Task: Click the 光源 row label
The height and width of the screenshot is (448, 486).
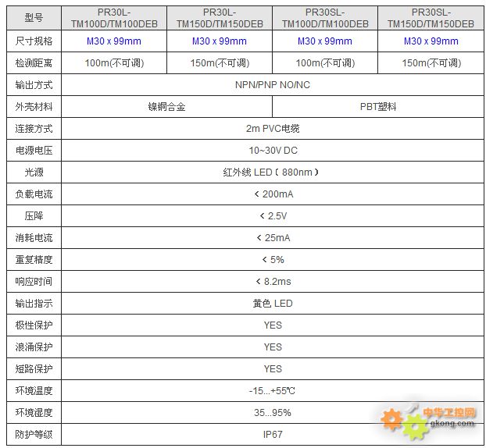Action: coord(34,172)
